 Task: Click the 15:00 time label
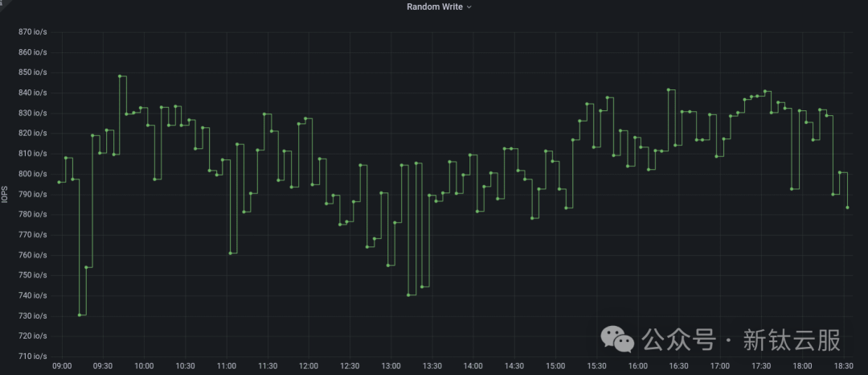555,366
